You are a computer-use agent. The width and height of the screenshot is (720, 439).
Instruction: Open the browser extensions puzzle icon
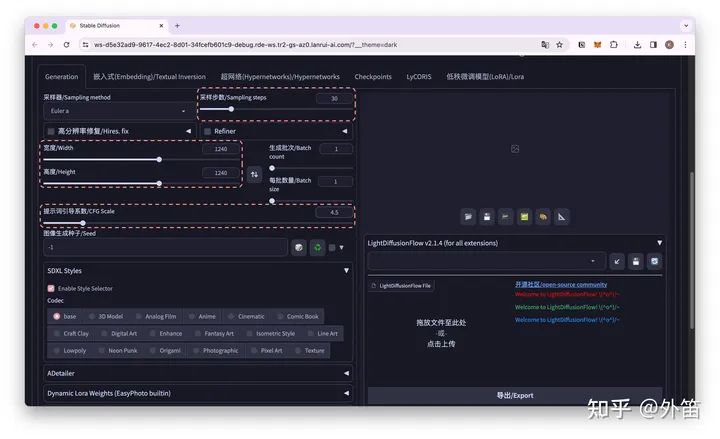[613, 45]
